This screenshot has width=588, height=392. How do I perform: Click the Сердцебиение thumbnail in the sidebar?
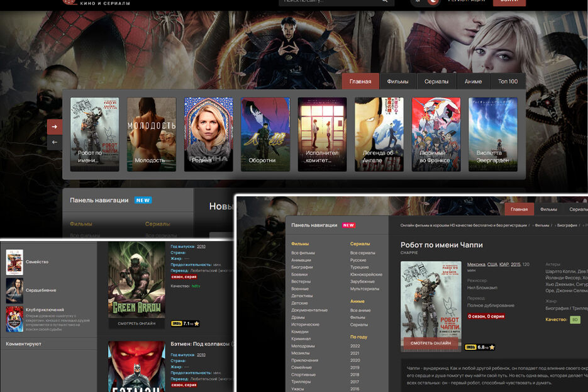[14, 290]
